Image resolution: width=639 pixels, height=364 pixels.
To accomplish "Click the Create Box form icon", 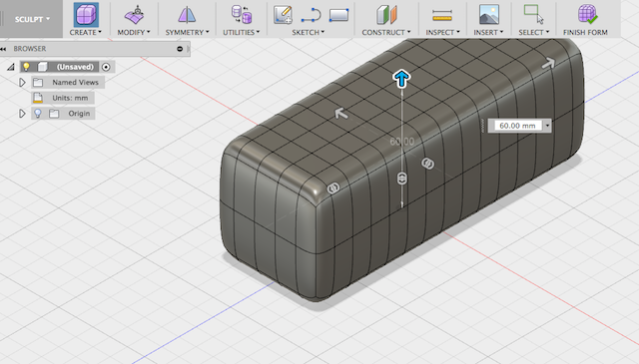I will pyautogui.click(x=86, y=15).
